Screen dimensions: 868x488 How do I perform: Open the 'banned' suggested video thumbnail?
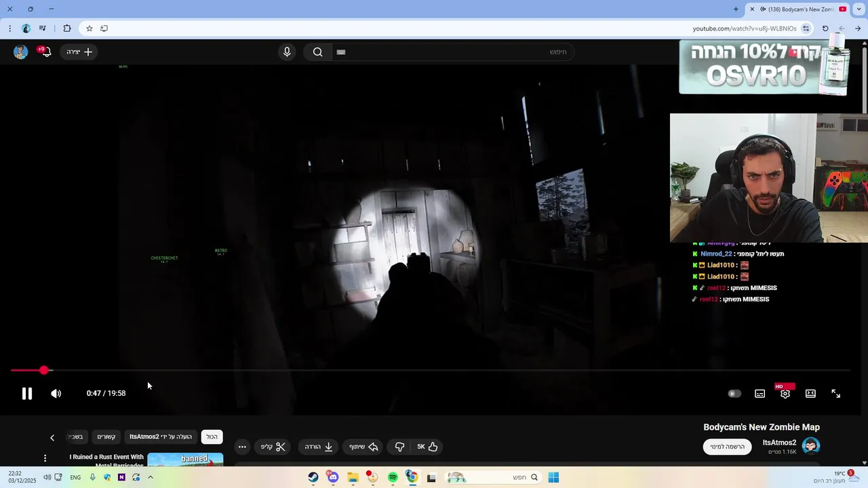pyautogui.click(x=185, y=460)
